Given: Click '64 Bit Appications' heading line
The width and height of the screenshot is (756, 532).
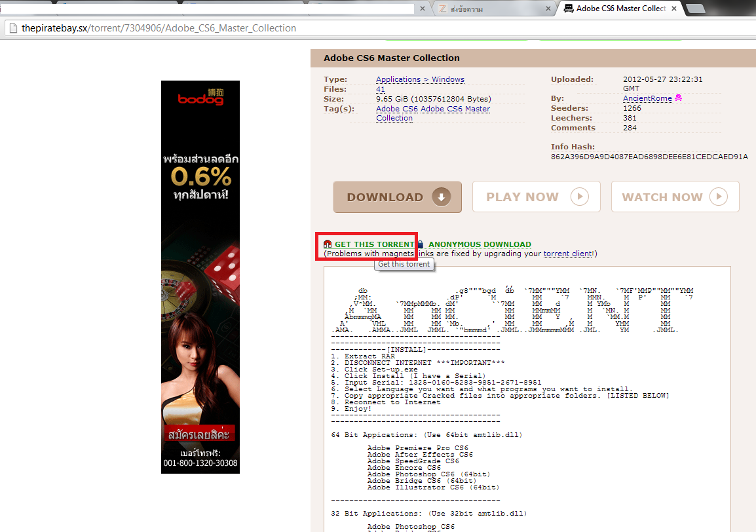Looking at the screenshot, I should [x=426, y=434].
